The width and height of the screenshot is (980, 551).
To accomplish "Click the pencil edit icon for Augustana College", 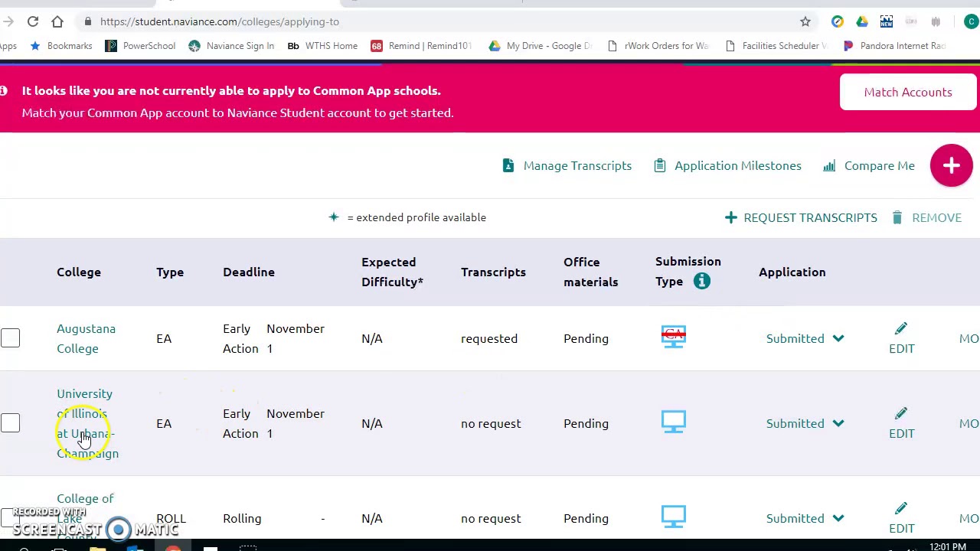I will click(901, 328).
